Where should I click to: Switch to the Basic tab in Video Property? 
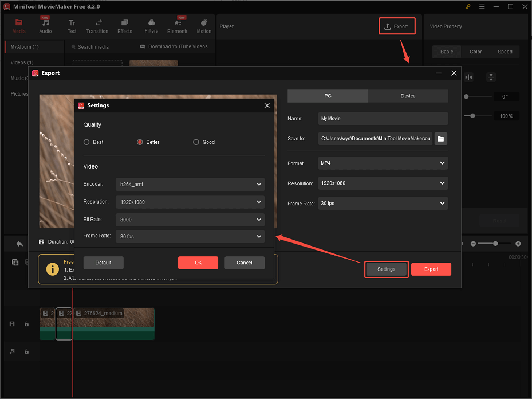point(447,52)
